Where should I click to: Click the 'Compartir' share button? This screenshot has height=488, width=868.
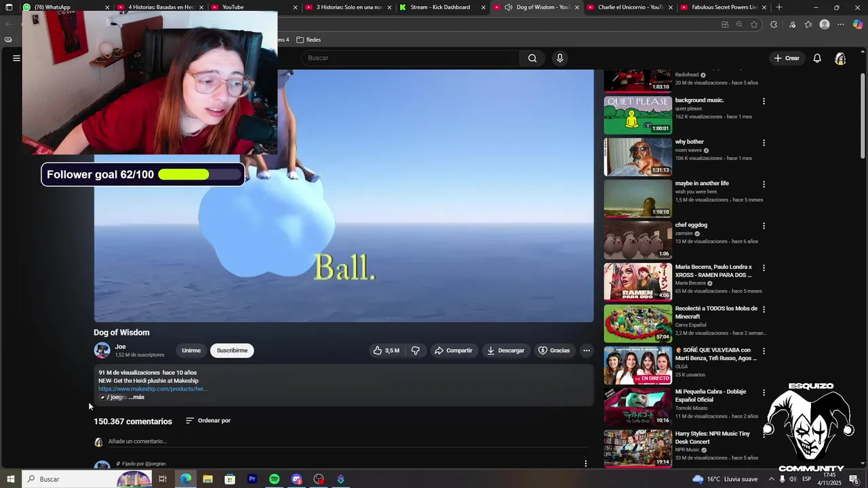pos(453,350)
